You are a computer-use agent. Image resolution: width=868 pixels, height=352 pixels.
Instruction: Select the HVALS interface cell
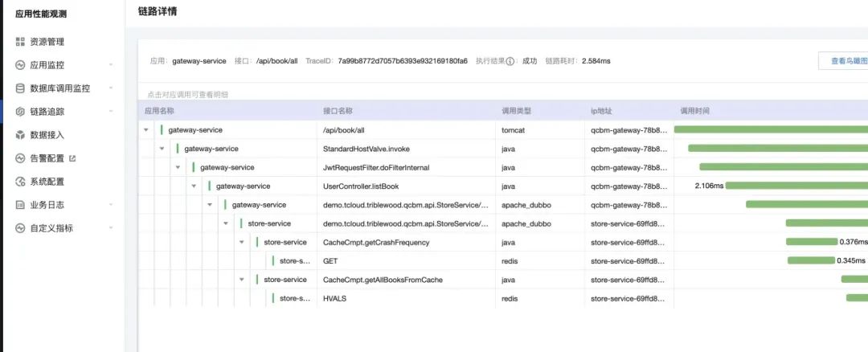click(x=334, y=298)
